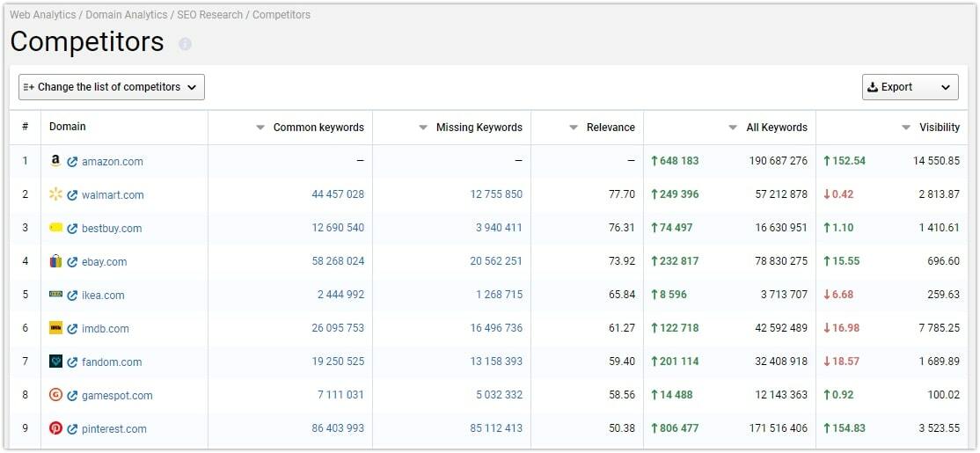Sort by All Keywords column arrow

733,128
